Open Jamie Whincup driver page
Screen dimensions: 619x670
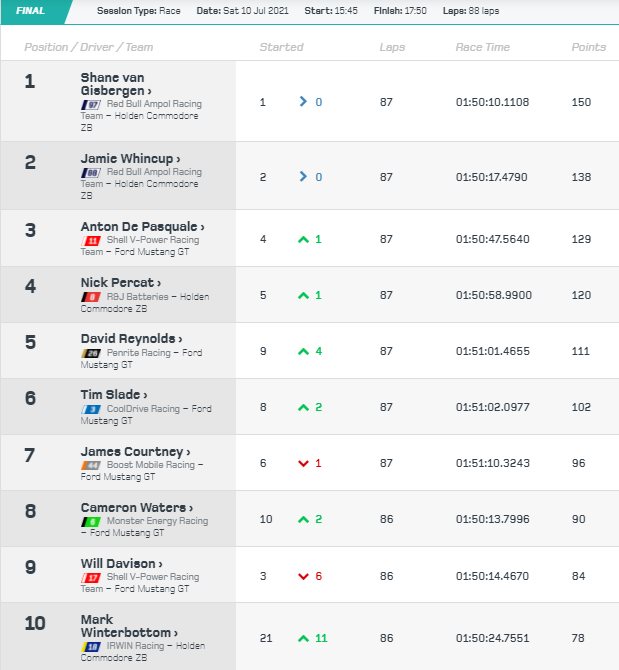click(130, 159)
